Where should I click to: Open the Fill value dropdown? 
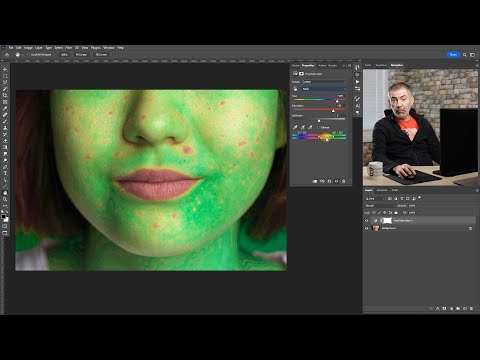[419, 213]
